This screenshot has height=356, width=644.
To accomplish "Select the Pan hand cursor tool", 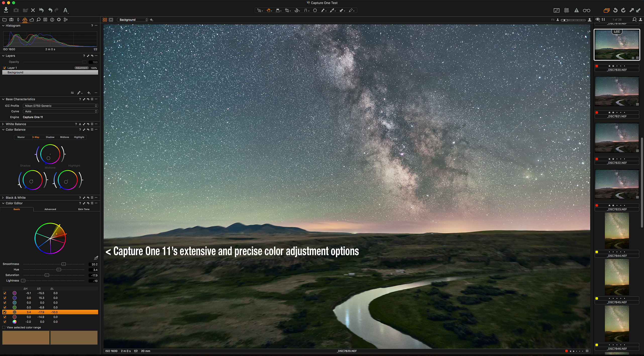I will click(269, 10).
